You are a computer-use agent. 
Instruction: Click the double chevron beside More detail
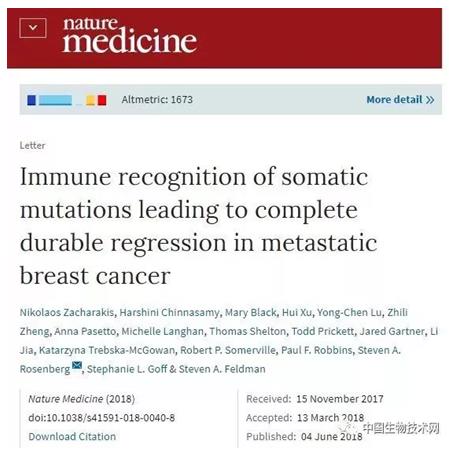coord(430,100)
